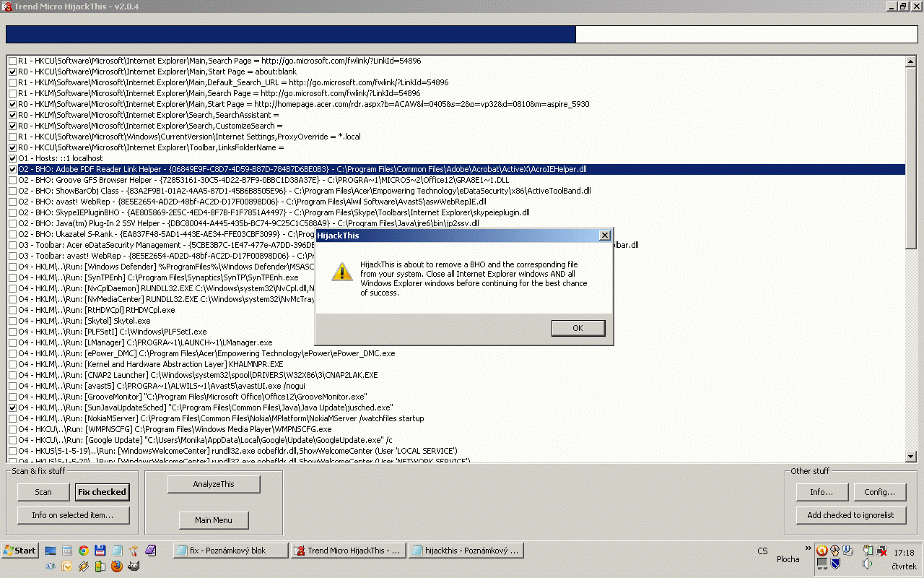The width and height of the screenshot is (924, 578).
Task: Click scroll down arrow of results list
Action: pyautogui.click(x=910, y=457)
